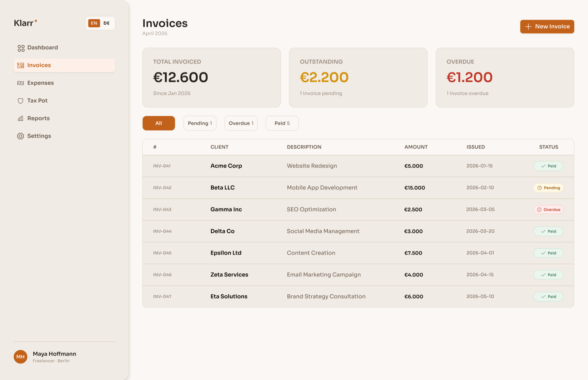Show All invoices filter
The height and width of the screenshot is (380, 588).
click(x=159, y=123)
